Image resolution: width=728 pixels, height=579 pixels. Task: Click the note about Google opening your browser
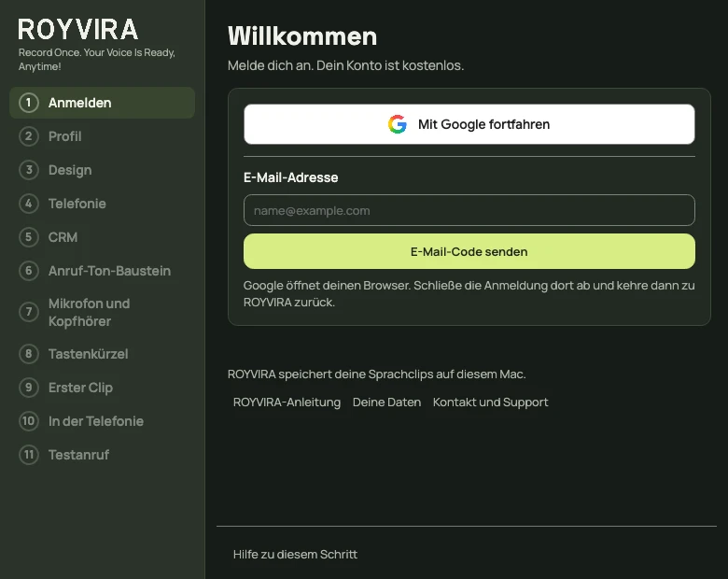coord(469,293)
